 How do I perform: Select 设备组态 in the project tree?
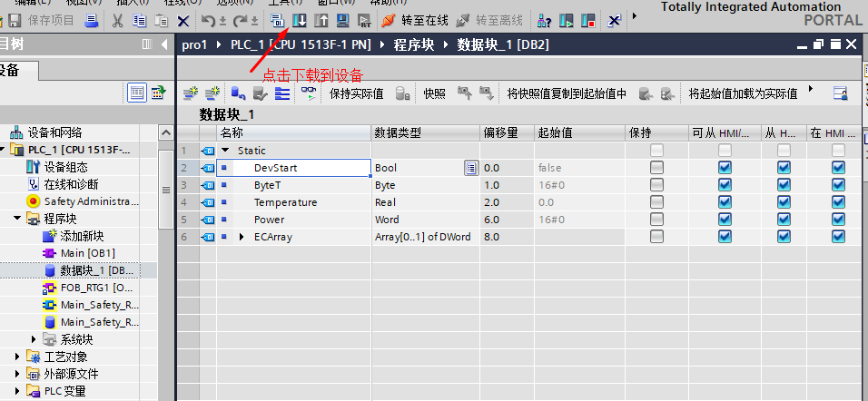(65, 167)
